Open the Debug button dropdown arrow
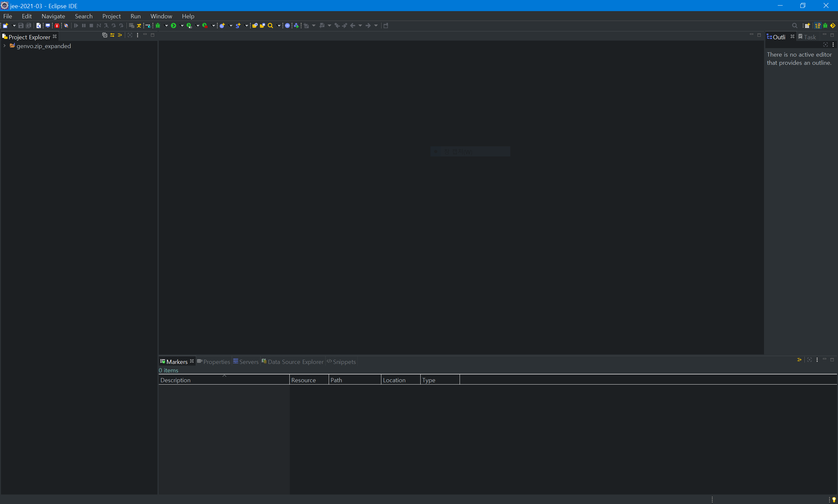The width and height of the screenshot is (838, 504). (x=166, y=26)
